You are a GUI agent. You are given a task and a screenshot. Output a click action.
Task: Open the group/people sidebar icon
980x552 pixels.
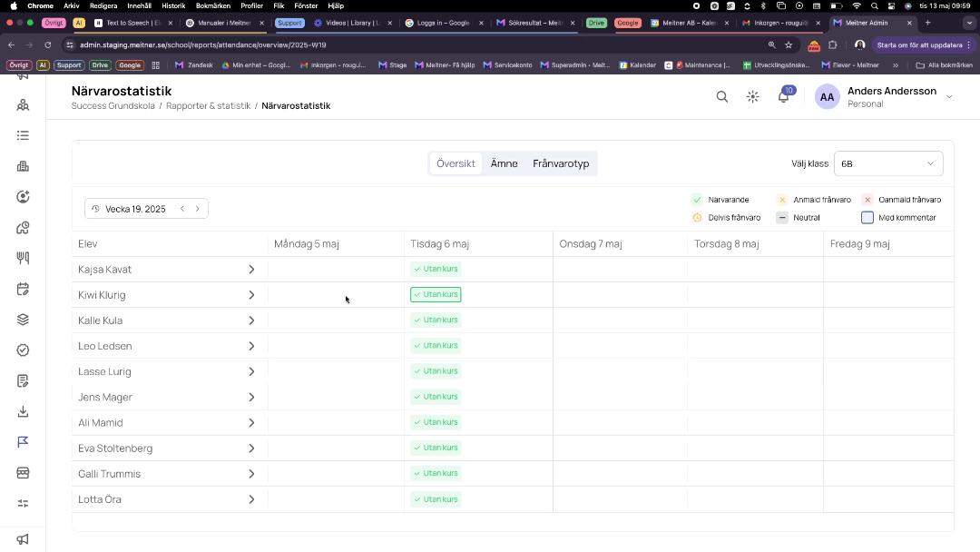coord(23,105)
